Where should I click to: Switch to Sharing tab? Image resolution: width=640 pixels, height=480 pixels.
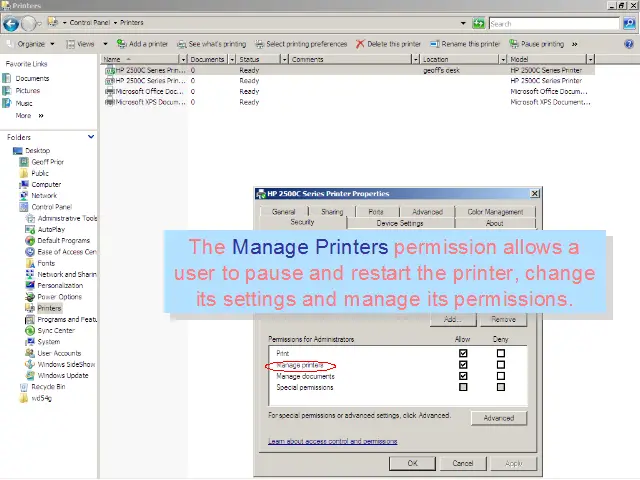[332, 212]
